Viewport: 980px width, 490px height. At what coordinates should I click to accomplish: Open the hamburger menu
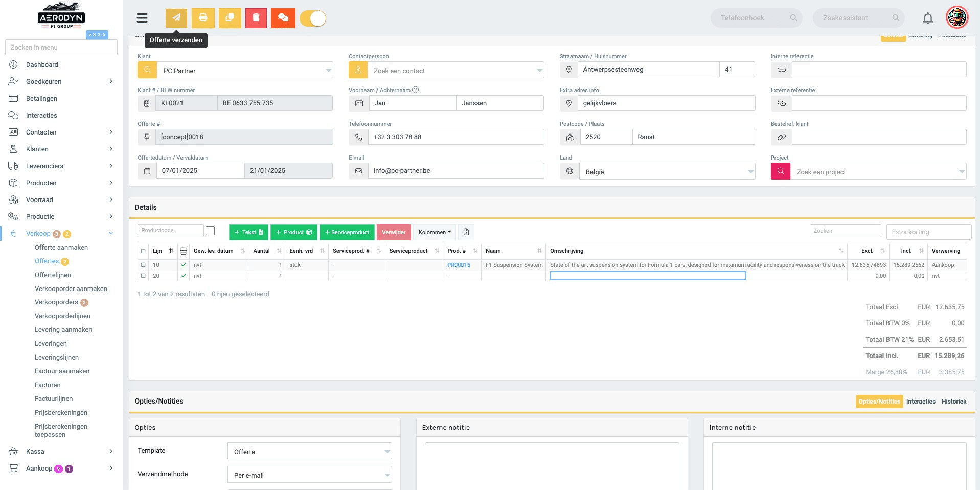(142, 18)
